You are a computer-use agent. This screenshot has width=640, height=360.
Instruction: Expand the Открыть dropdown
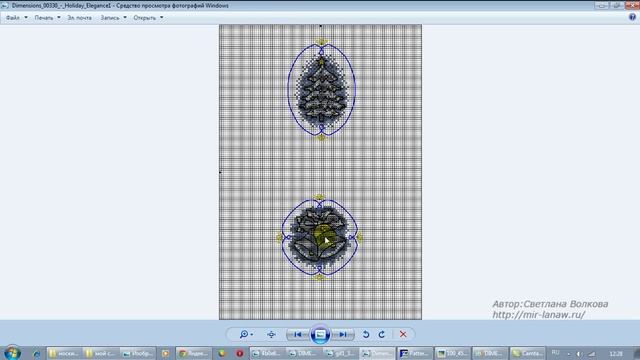148,18
